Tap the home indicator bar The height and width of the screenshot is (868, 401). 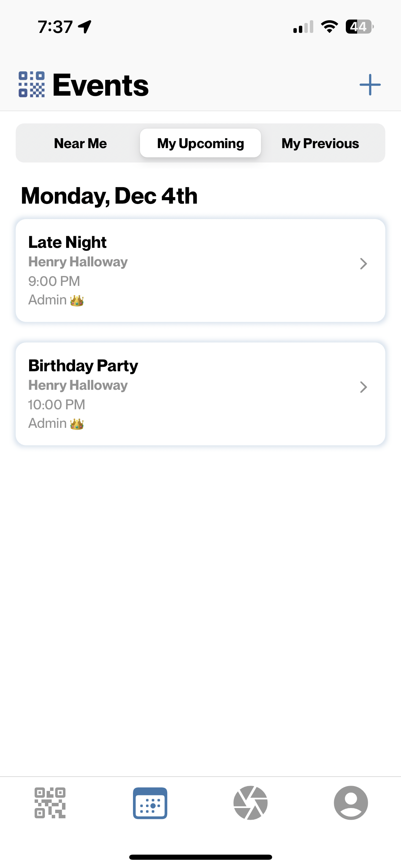click(200, 857)
